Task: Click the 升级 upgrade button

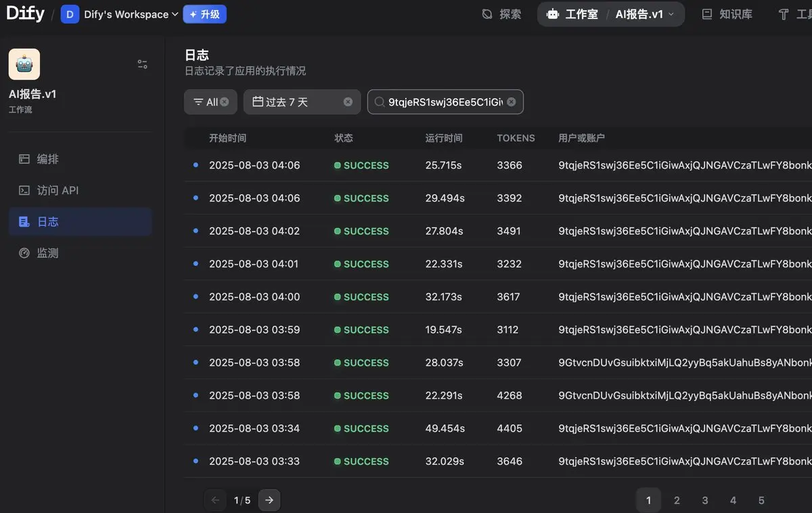Action: point(204,14)
